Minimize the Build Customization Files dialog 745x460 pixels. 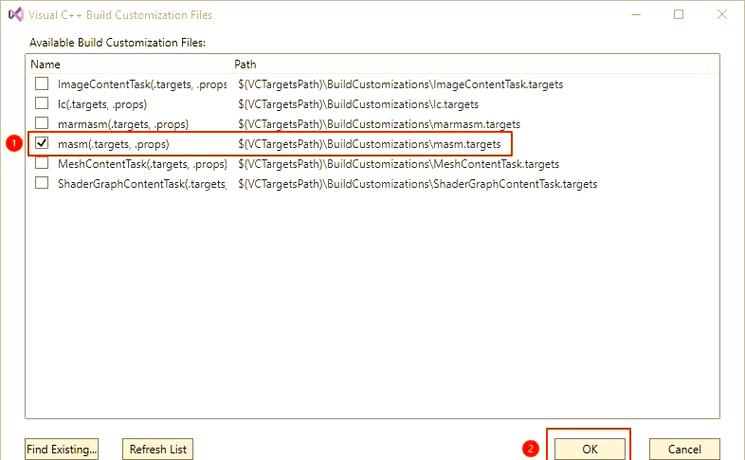pos(636,14)
